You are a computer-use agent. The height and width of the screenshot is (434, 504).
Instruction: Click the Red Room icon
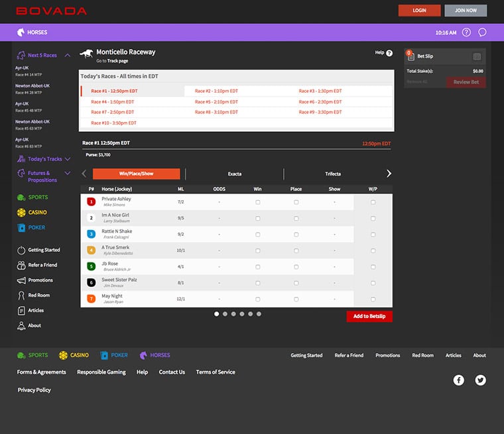coord(21,296)
